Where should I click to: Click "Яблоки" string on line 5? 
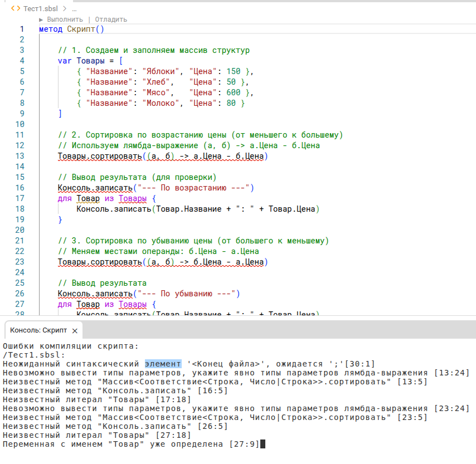point(161,71)
